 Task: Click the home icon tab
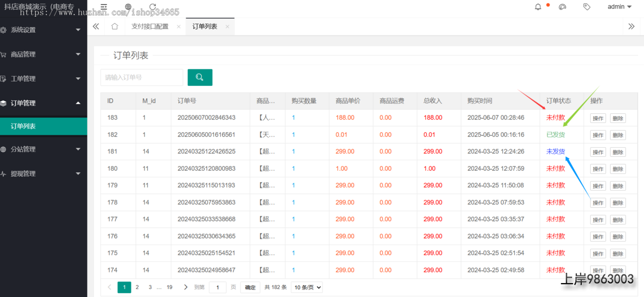[114, 26]
